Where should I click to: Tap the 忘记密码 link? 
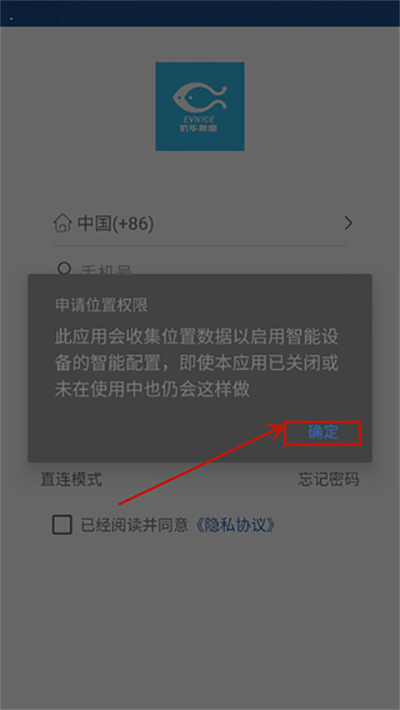(329, 479)
